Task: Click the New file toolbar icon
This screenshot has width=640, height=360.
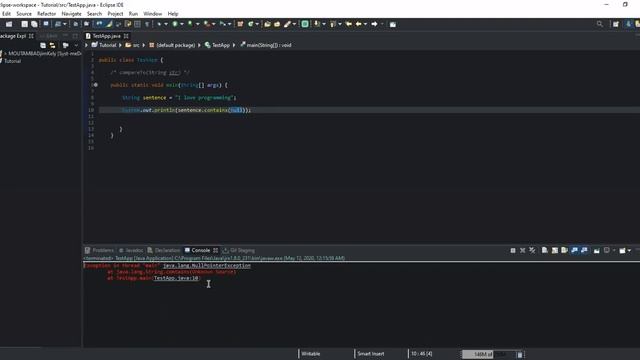Action: 9,24
